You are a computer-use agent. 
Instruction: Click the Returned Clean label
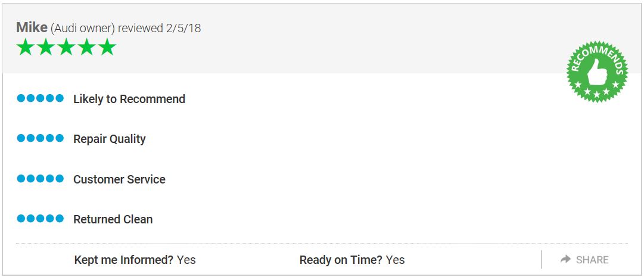(x=113, y=219)
